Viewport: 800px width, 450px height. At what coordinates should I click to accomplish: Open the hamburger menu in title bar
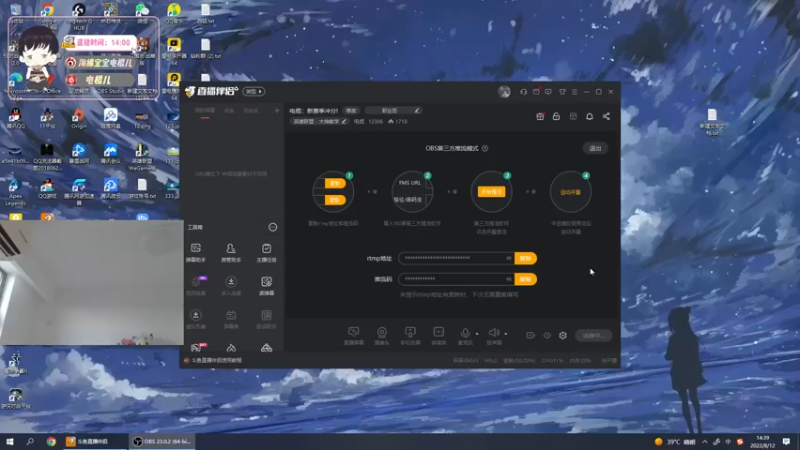(x=574, y=92)
